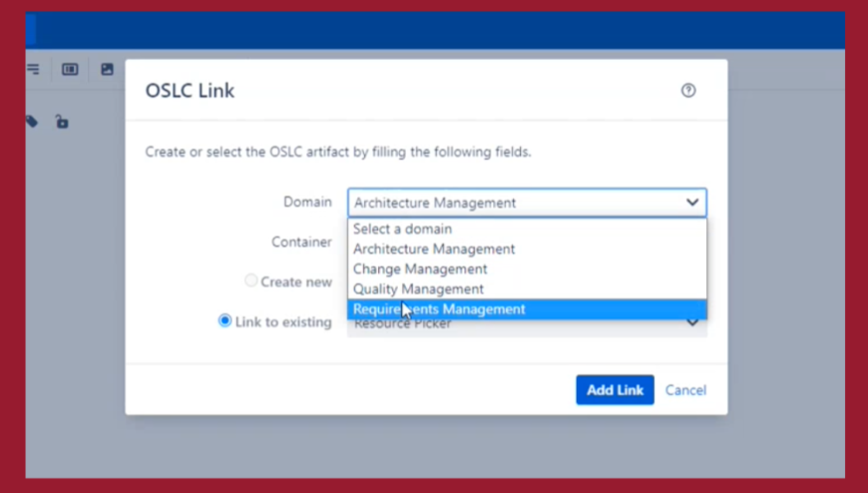This screenshot has height=493, width=868.
Task: Choose Requirements Management from domain list
Action: pyautogui.click(x=527, y=309)
